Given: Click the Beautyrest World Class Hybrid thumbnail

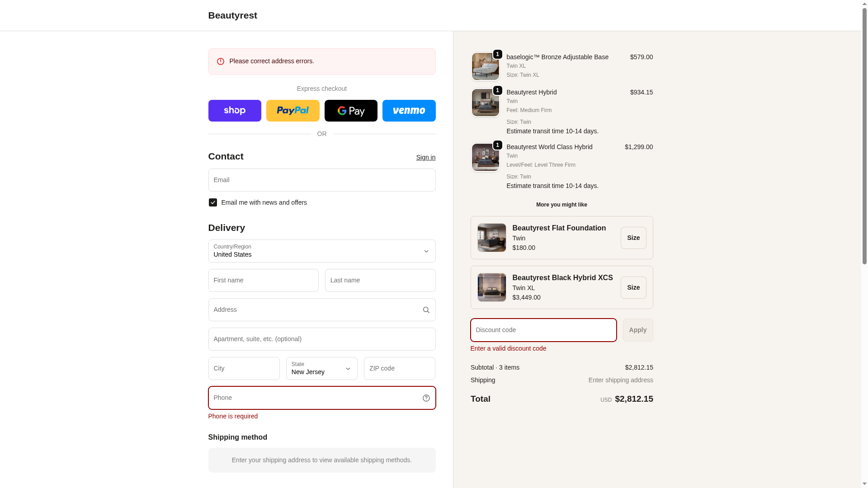Looking at the screenshot, I should point(485,157).
